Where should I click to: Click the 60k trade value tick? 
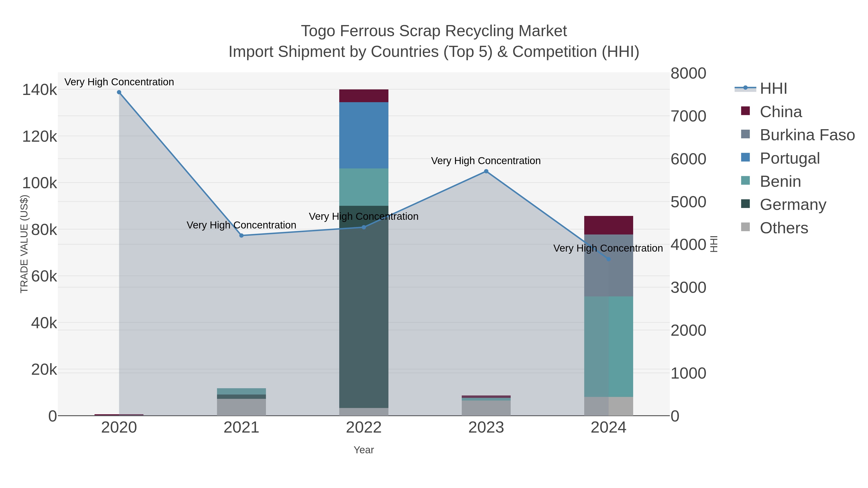44,276
